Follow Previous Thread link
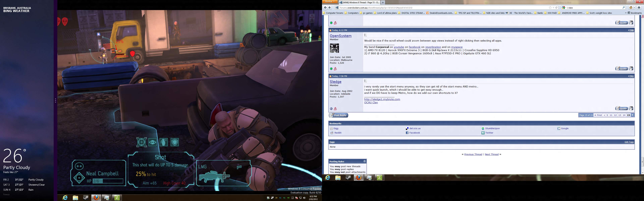 click(x=473, y=154)
